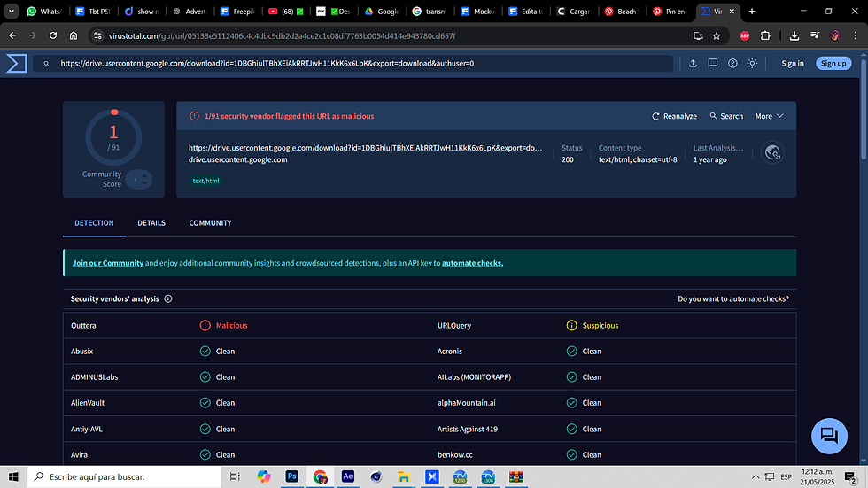The height and width of the screenshot is (488, 868).
Task: Close the VirusTotal browser tab
Action: coord(732,11)
